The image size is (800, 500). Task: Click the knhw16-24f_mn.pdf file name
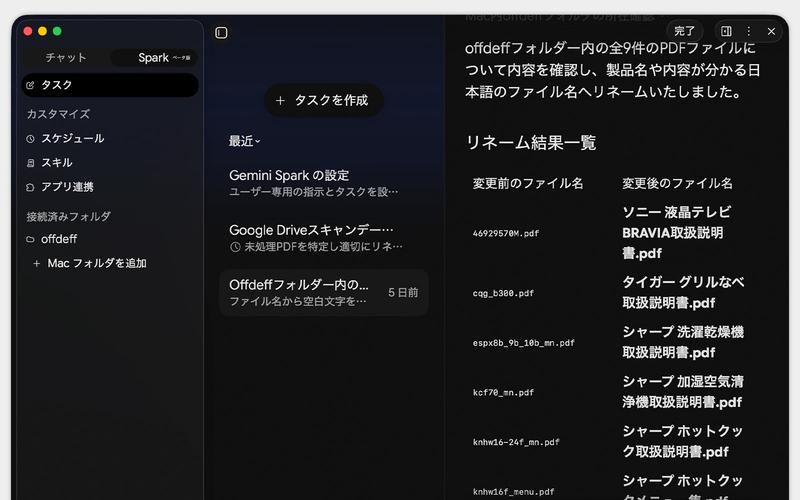(x=516, y=442)
